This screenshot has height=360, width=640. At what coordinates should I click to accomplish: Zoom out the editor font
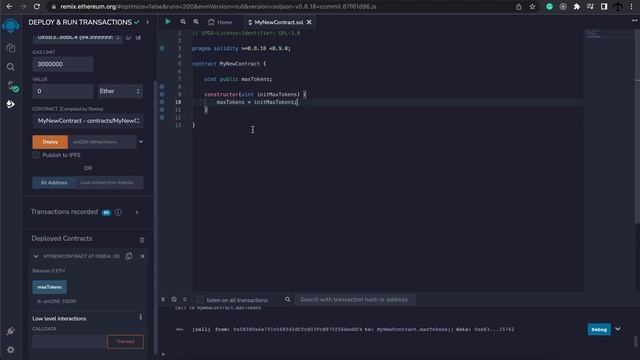point(183,22)
